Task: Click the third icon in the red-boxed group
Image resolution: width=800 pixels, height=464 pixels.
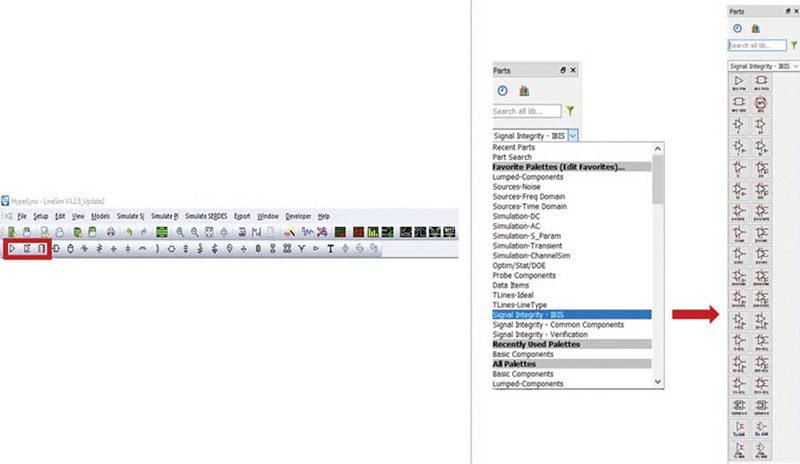Action: (41, 249)
